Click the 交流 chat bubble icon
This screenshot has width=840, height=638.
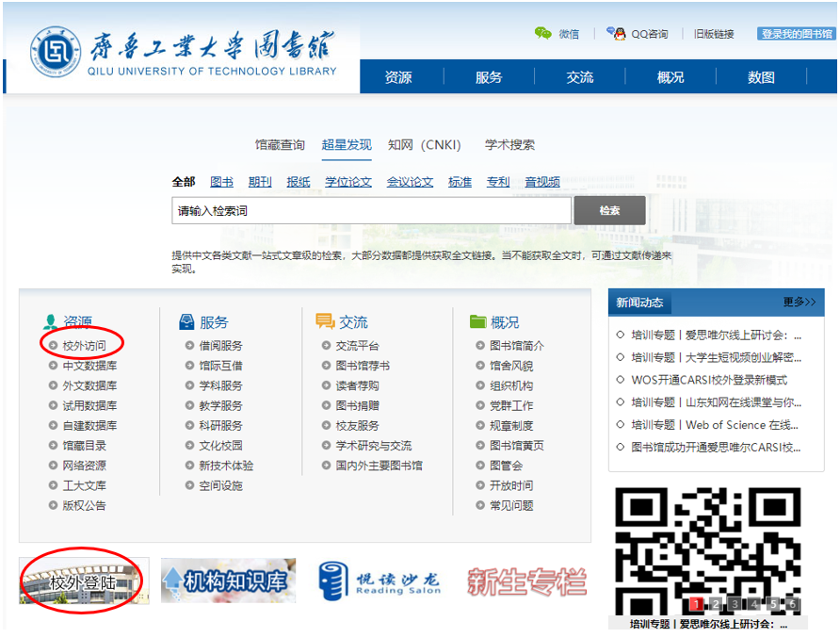click(x=325, y=322)
